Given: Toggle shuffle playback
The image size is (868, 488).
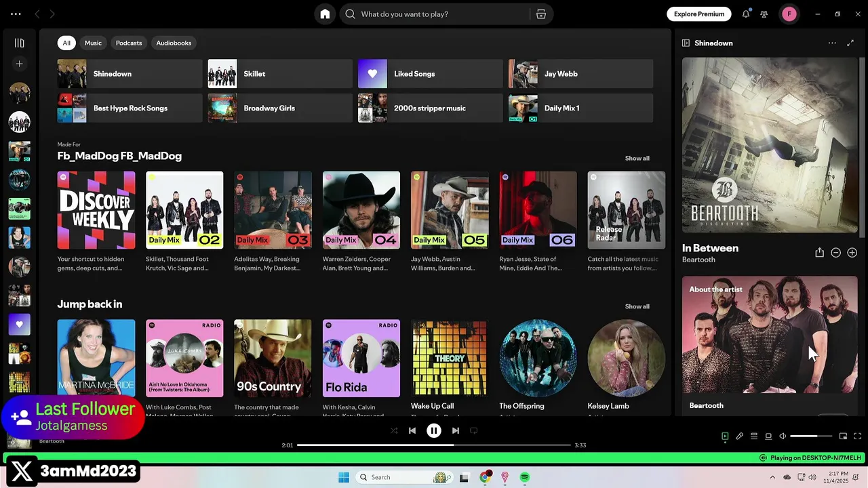Looking at the screenshot, I should pyautogui.click(x=394, y=430).
